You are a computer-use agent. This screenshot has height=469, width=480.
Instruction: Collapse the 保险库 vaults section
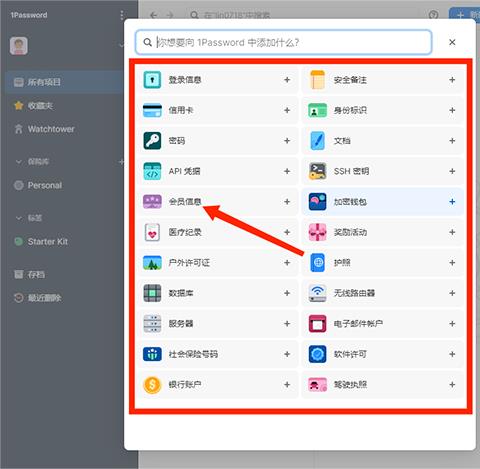coord(19,162)
